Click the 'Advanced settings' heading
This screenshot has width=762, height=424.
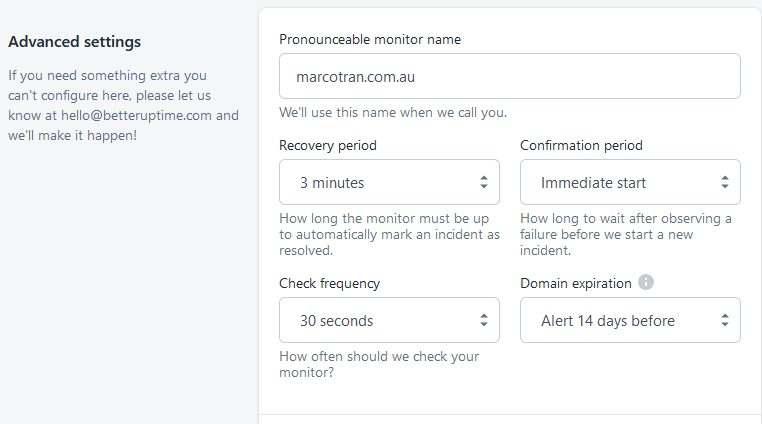tap(75, 42)
